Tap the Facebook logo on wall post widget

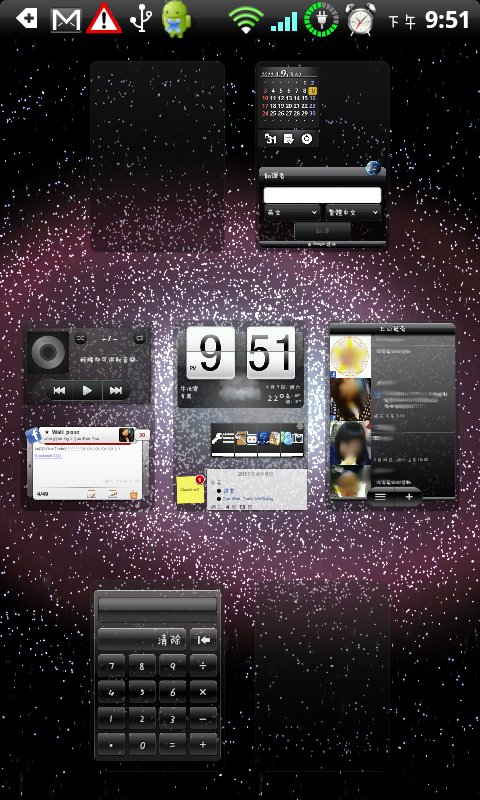click(x=34, y=435)
